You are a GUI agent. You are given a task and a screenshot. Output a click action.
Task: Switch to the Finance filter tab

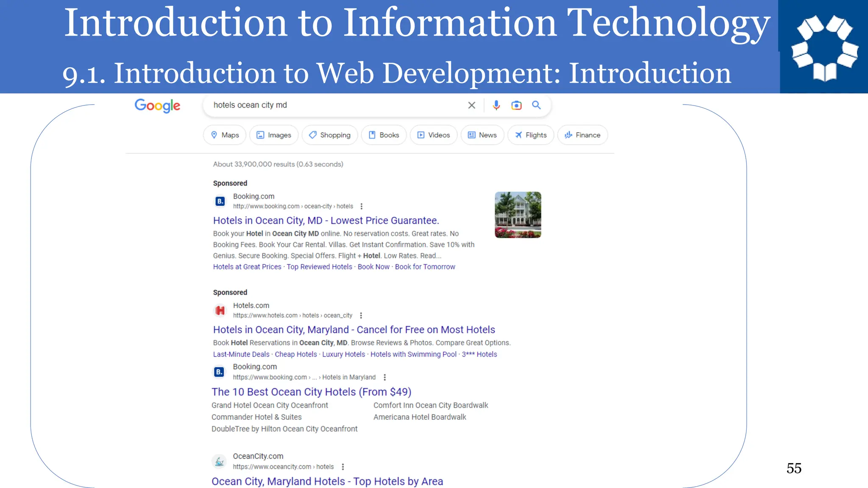(582, 135)
